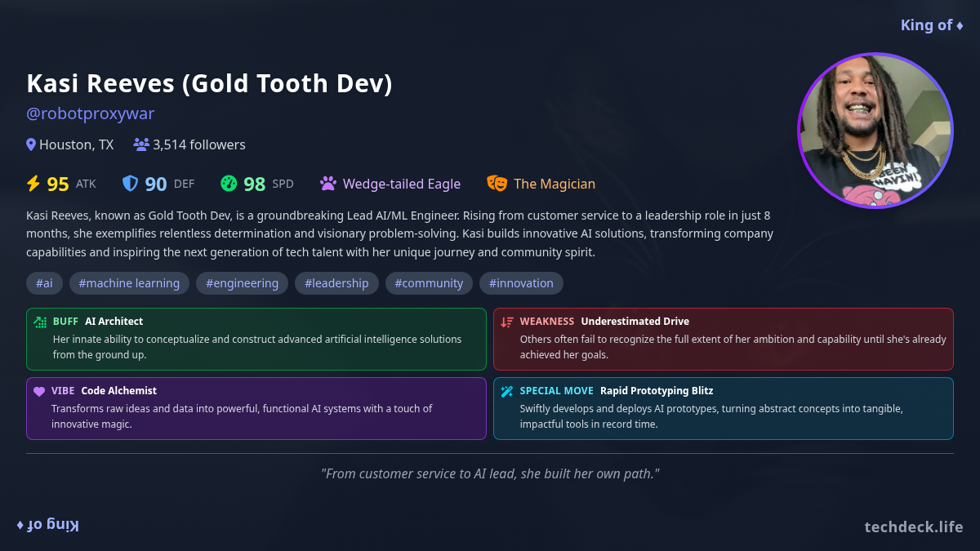Click the BUFF chart icon in AI Architect card
Viewport: 980px width, 551px height.
[40, 322]
